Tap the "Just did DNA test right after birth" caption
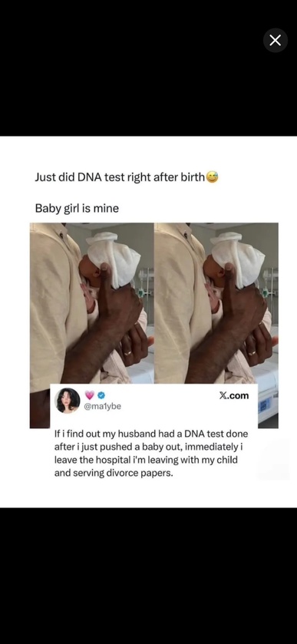 (120, 177)
